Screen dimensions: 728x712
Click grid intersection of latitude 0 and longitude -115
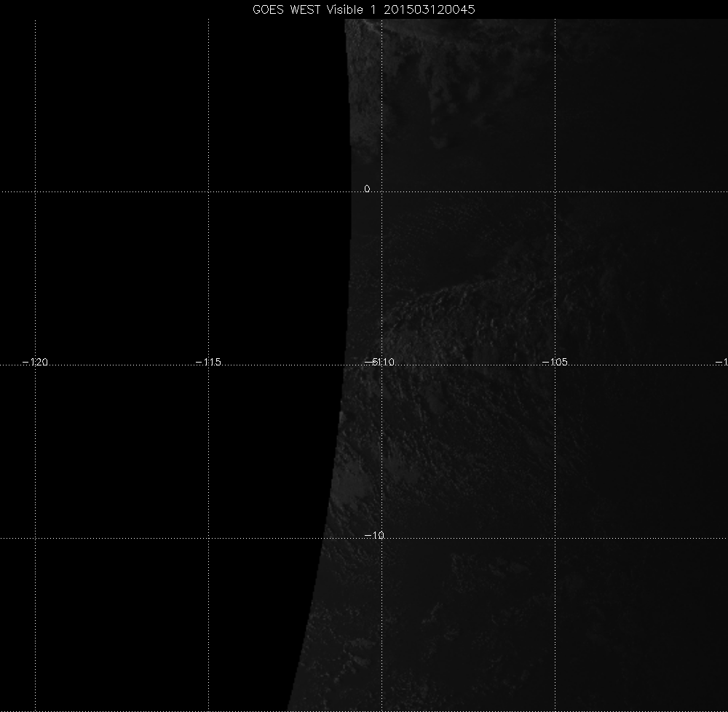click(209, 192)
